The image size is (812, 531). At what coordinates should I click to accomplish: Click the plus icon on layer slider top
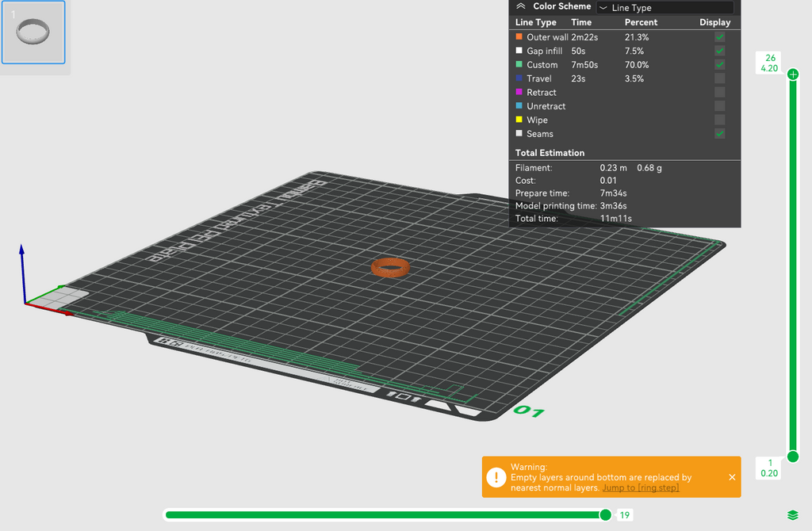(x=793, y=74)
